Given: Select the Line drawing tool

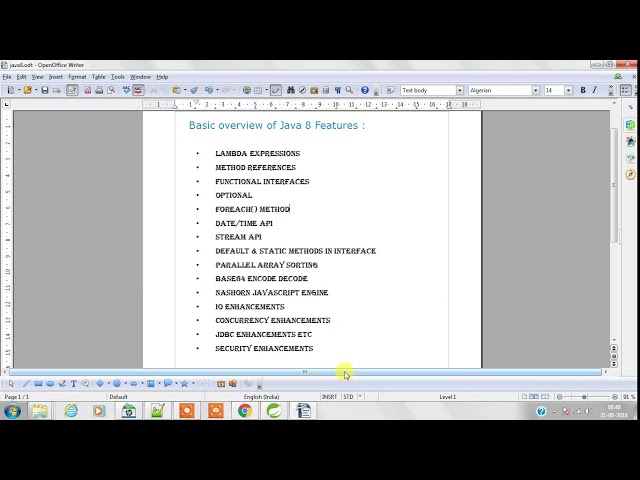Looking at the screenshot, I should tap(26, 384).
